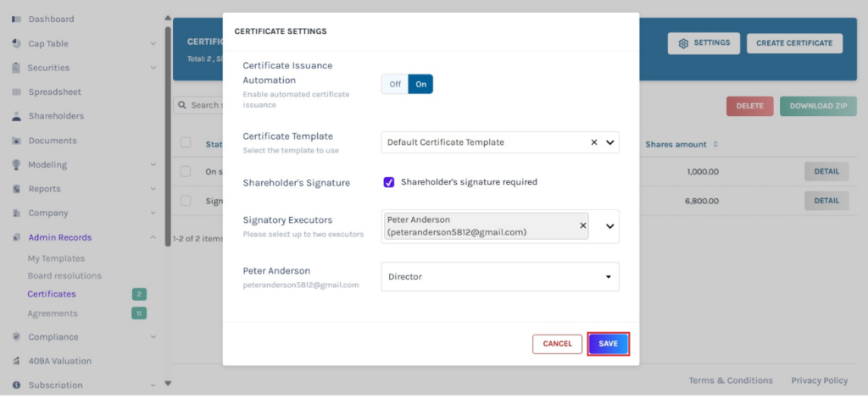Sort by Shares amount column arrows
Screen dimensions: 868x399
click(715, 145)
